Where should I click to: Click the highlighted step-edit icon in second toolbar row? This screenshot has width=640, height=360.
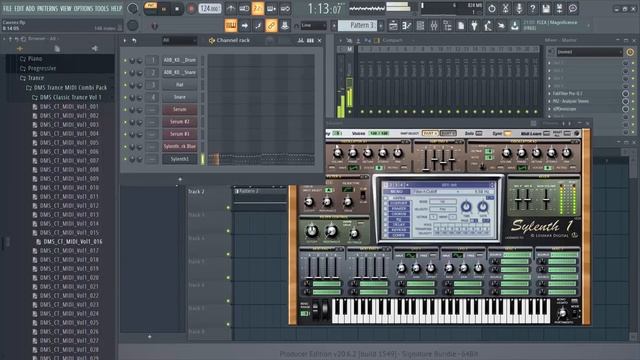click(x=231, y=26)
